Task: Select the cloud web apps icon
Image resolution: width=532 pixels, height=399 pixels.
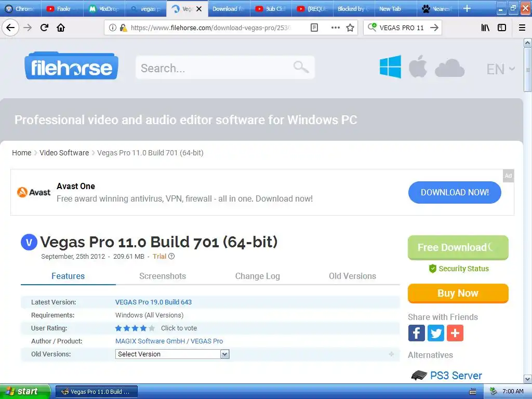Action: (449, 68)
